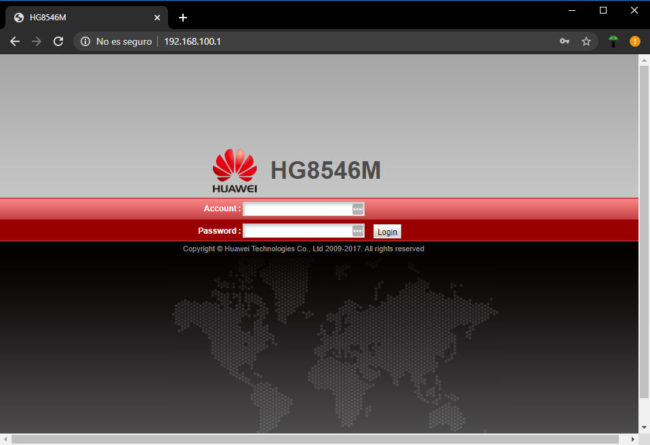Open the green umbrella extension icon
Screen dimensions: 650x445
click(x=613, y=41)
